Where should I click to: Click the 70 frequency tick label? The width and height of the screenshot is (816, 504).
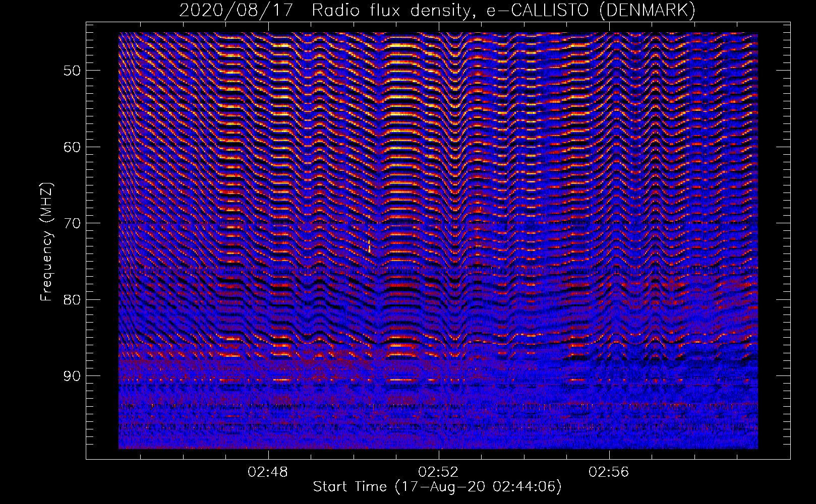click(72, 223)
